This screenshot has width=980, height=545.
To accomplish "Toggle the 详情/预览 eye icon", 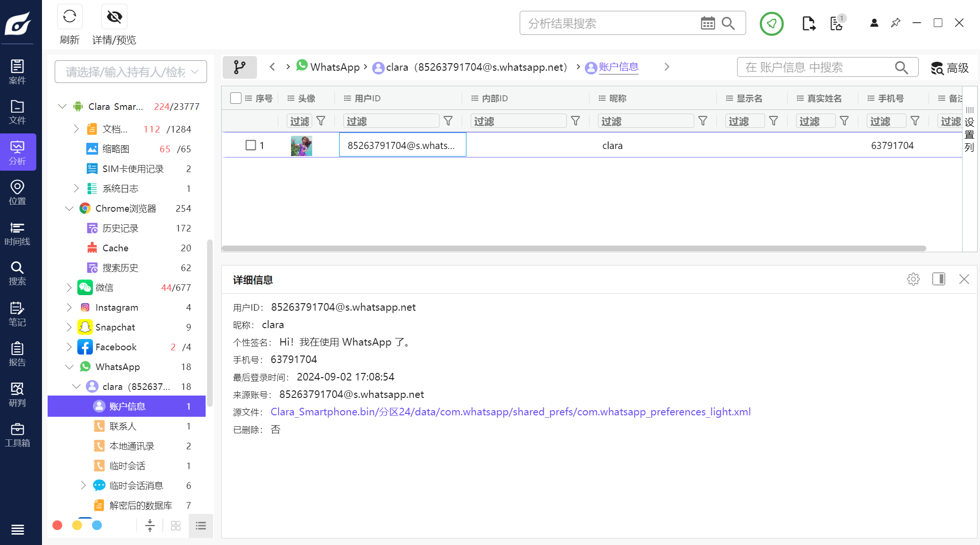I will [114, 17].
